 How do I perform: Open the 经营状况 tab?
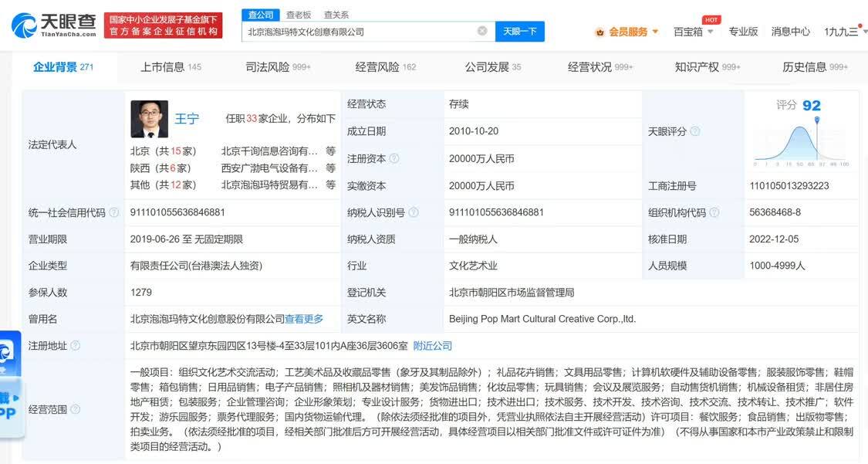(600, 67)
